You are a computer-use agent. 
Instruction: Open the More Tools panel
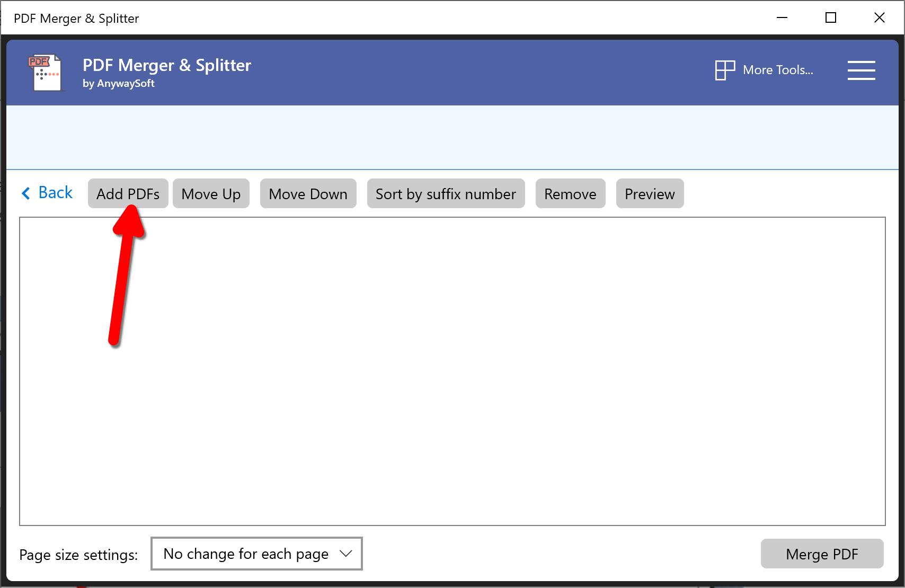(x=765, y=70)
